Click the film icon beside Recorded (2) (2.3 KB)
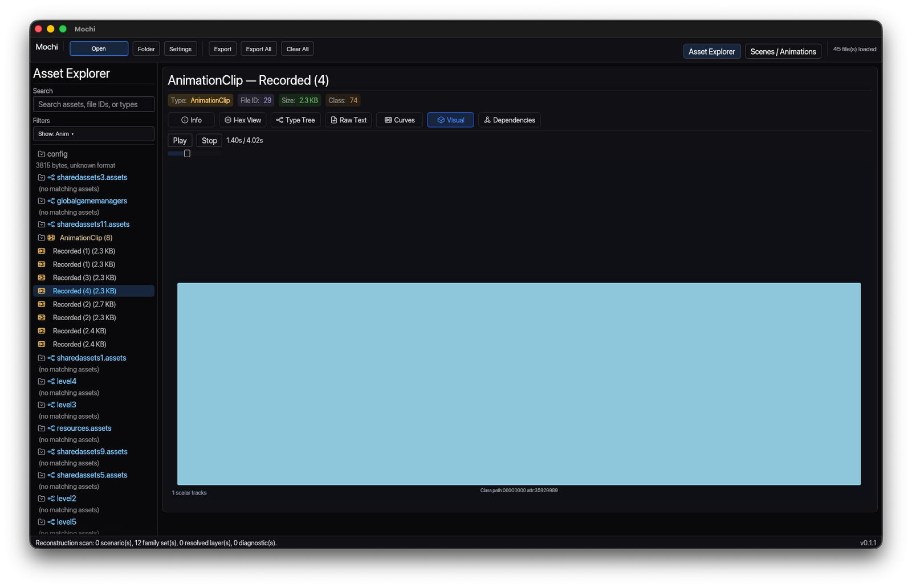The height and width of the screenshot is (588, 912). (x=42, y=317)
